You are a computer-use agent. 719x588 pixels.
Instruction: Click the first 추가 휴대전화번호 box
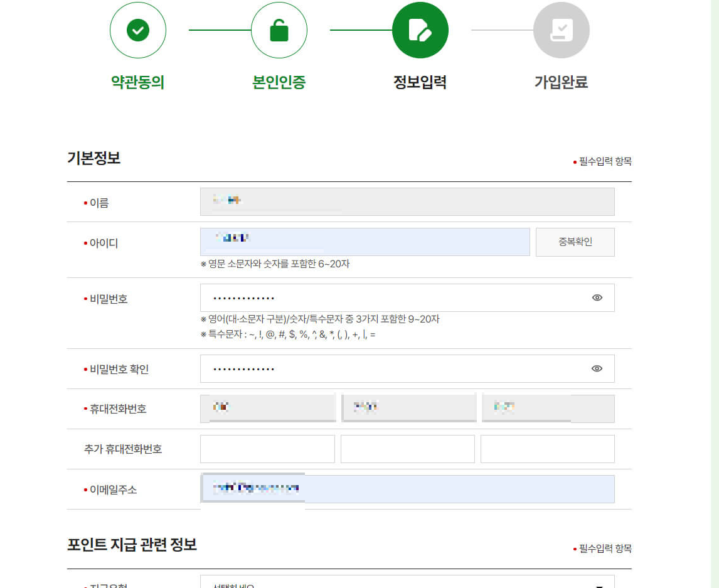267,449
